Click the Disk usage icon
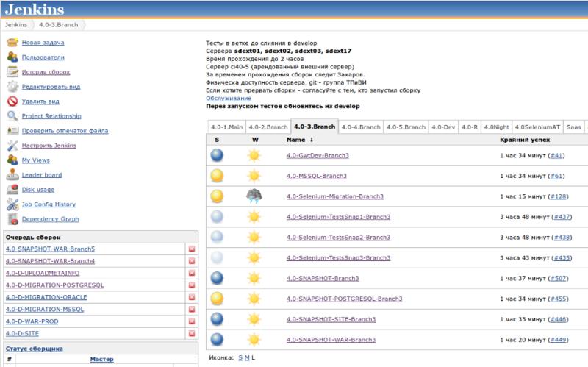588x367 pixels. [12, 189]
